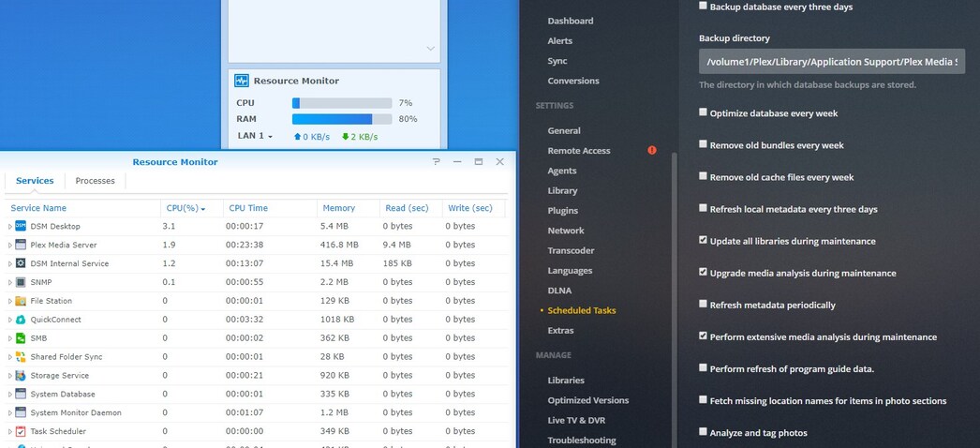Uncheck Update all libraries during maintenance
This screenshot has height=448, width=980.
[x=703, y=240]
